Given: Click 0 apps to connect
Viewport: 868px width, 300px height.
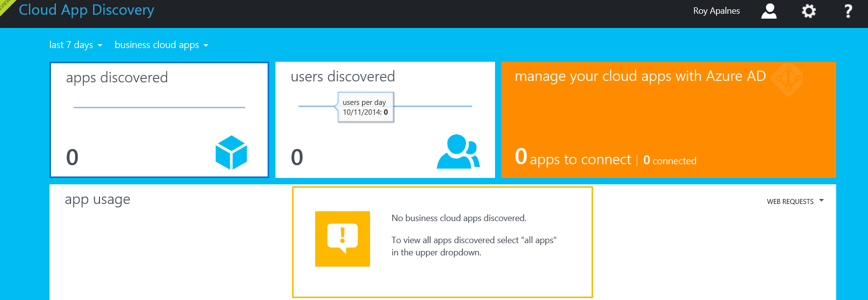Looking at the screenshot, I should click(x=573, y=158).
